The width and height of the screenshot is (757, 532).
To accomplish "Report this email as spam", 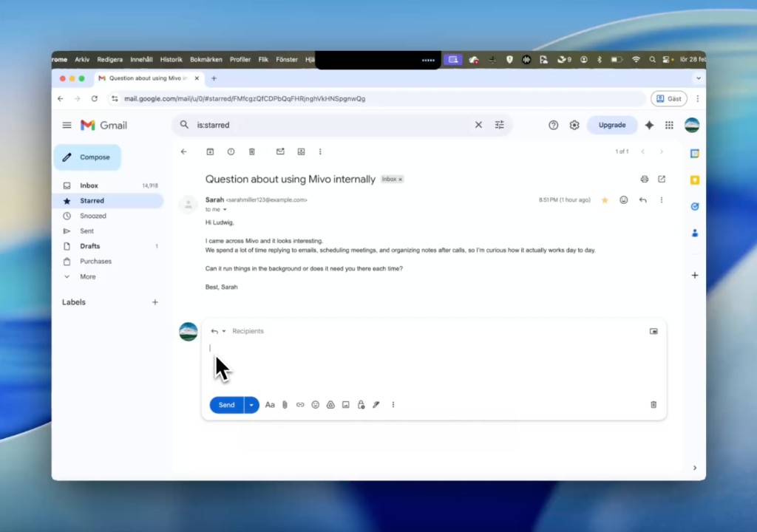I will point(231,151).
